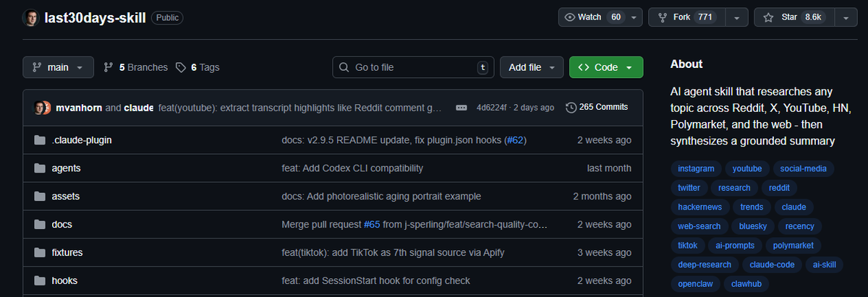Open the latest commit message feat(youtube)
The height and width of the screenshot is (297, 868).
[299, 108]
